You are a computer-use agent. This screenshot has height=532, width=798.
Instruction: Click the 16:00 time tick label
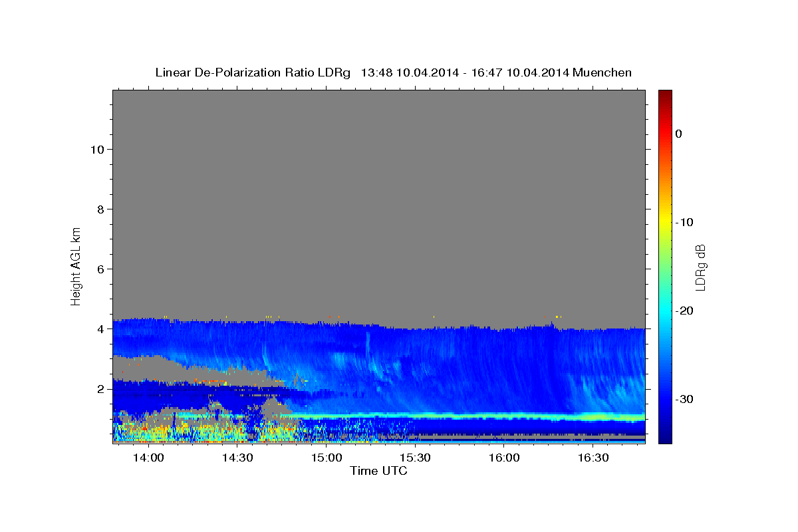[504, 458]
